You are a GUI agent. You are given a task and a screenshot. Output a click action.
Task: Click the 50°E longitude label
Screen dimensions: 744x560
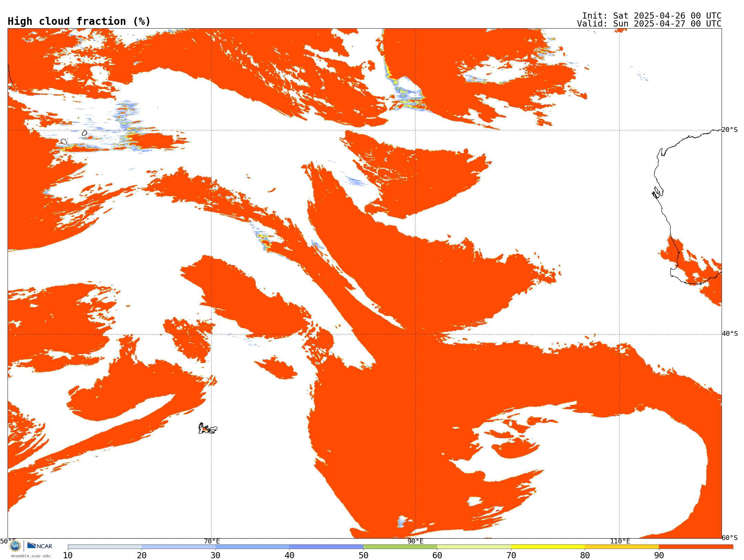point(8,541)
